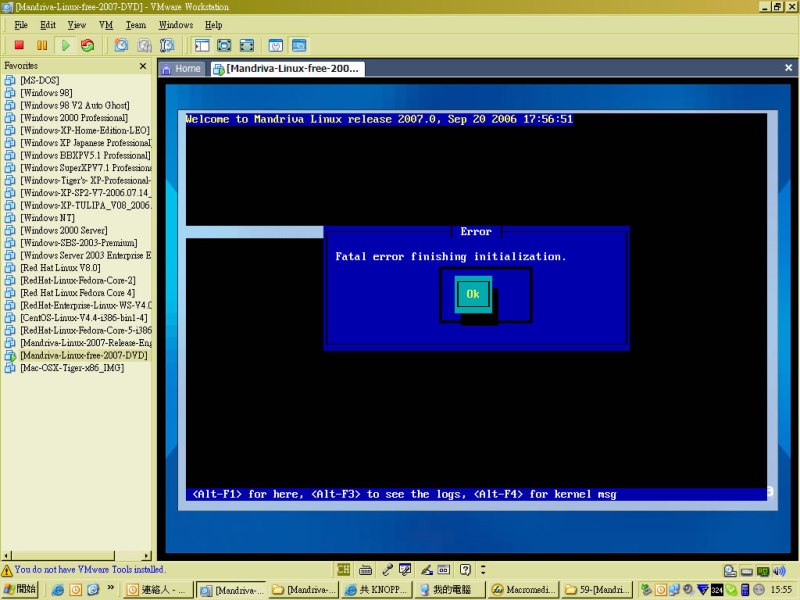The width and height of the screenshot is (800, 600).
Task: Close the Favorites panel
Action: [x=143, y=66]
